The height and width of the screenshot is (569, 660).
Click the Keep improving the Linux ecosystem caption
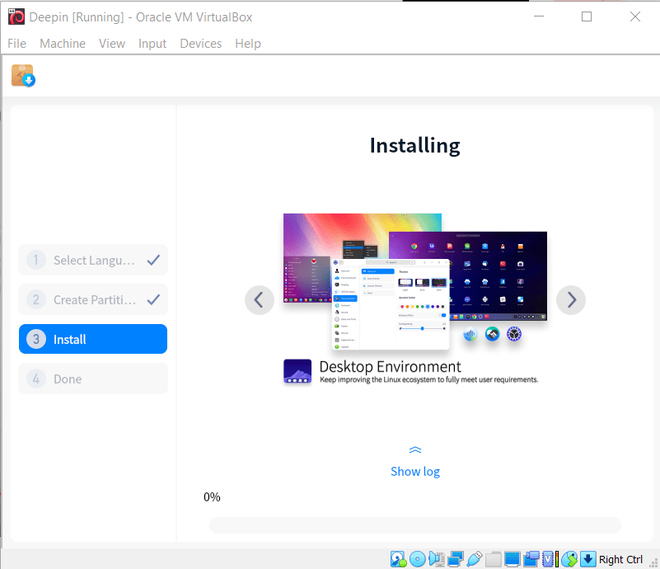coord(428,380)
